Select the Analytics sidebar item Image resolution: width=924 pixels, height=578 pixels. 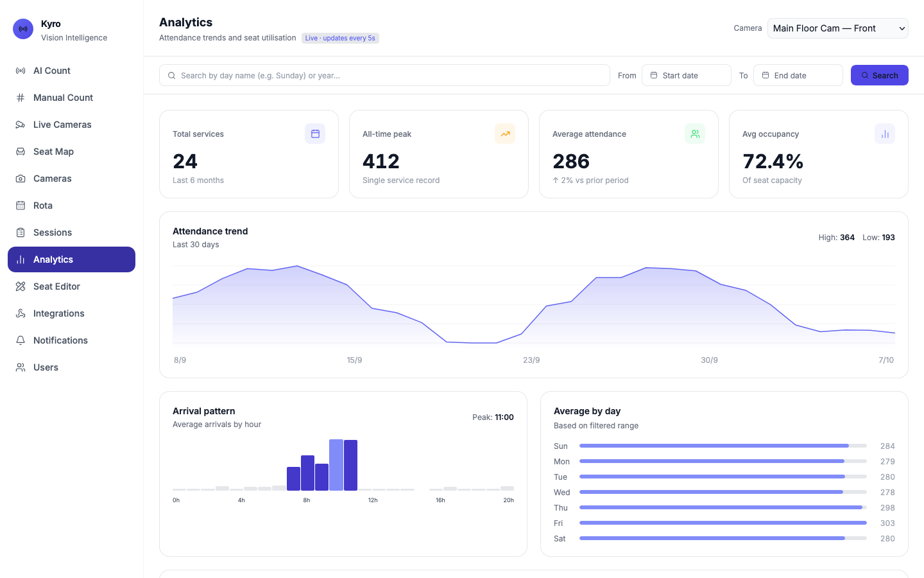click(71, 259)
